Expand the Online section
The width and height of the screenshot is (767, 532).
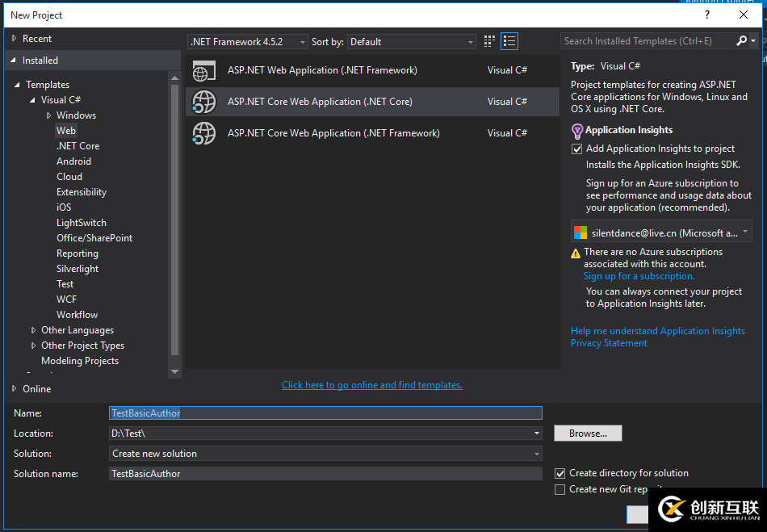[15, 389]
